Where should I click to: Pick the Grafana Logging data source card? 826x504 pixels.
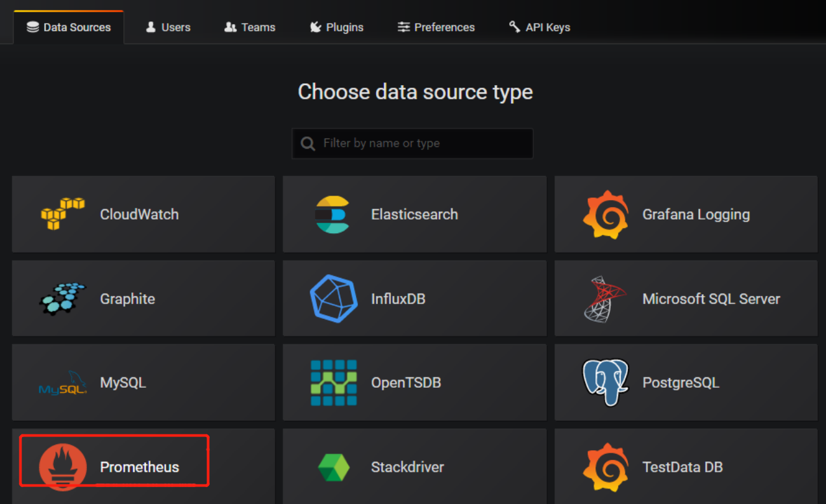[x=686, y=214]
